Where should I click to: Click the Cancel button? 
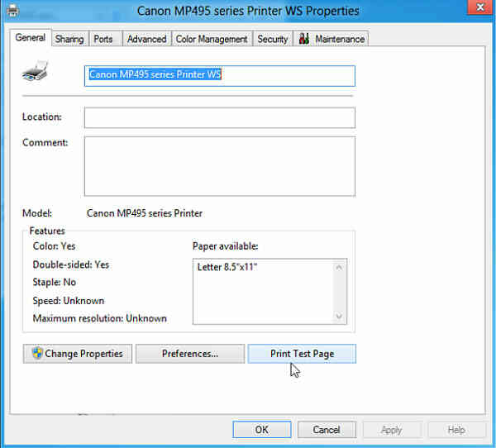click(327, 430)
